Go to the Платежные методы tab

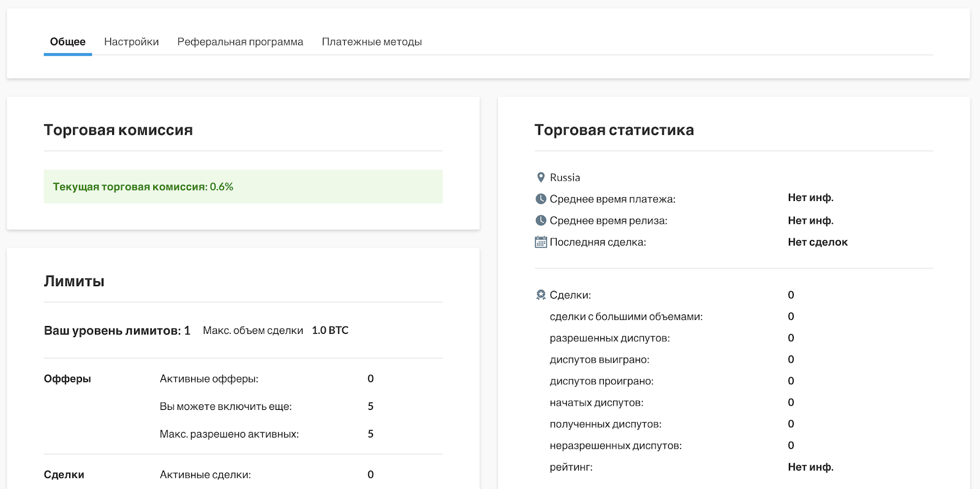(372, 42)
